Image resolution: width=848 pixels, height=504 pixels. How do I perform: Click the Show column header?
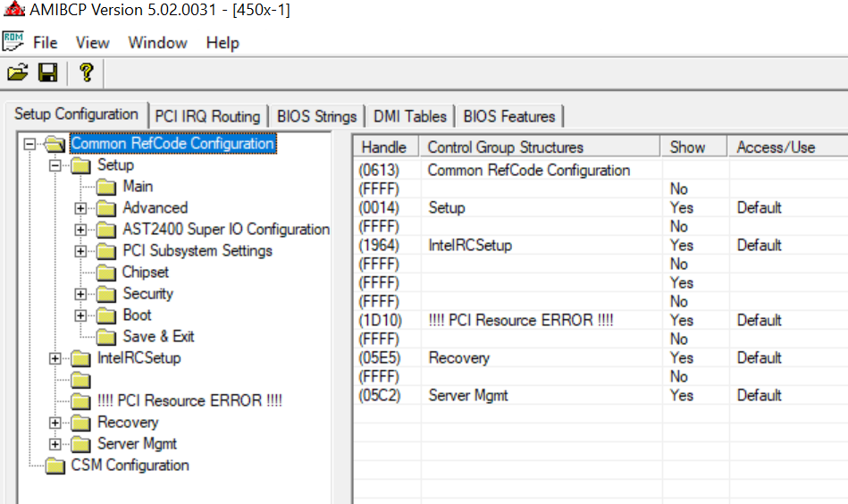687,147
